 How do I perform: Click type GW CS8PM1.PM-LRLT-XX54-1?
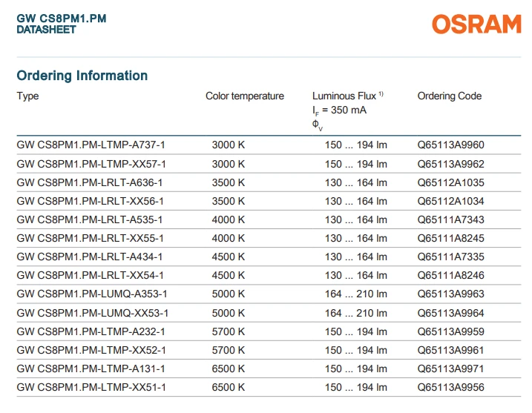[91, 275]
